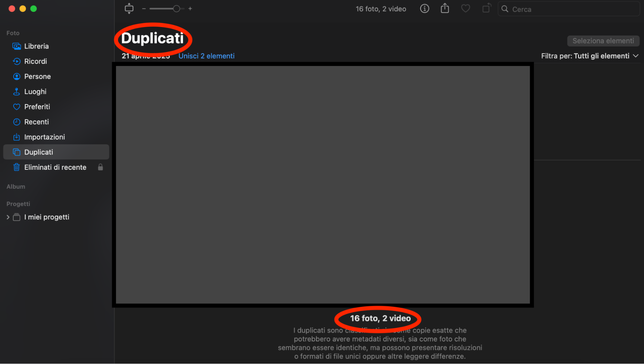Select the Duplicati sidebar entry
The height and width of the screenshot is (364, 644).
pyautogui.click(x=39, y=152)
